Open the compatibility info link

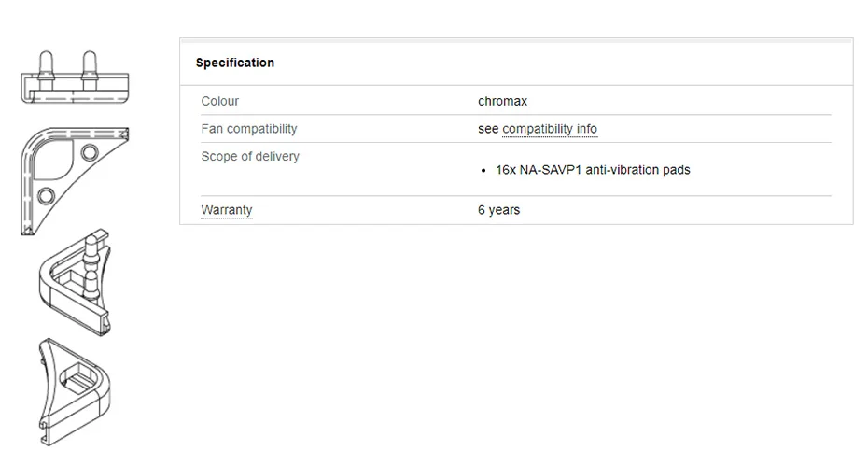pyautogui.click(x=550, y=129)
